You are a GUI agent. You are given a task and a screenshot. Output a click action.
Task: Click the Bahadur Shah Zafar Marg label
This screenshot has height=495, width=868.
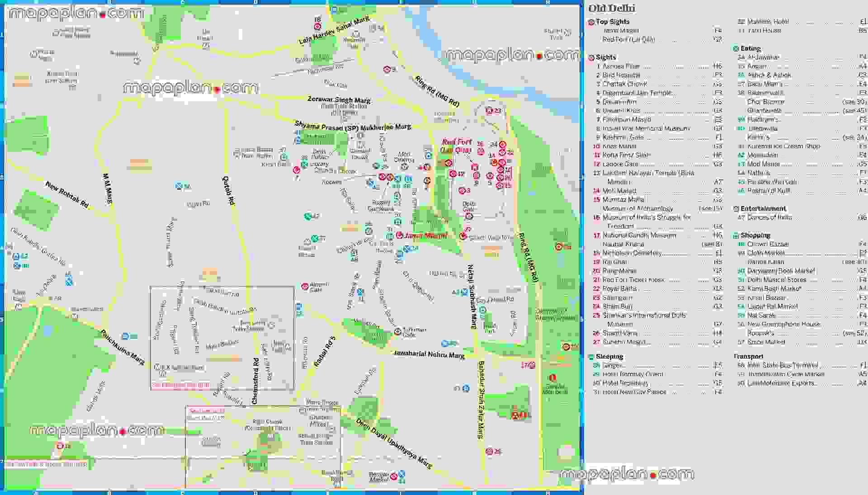pos(481,400)
